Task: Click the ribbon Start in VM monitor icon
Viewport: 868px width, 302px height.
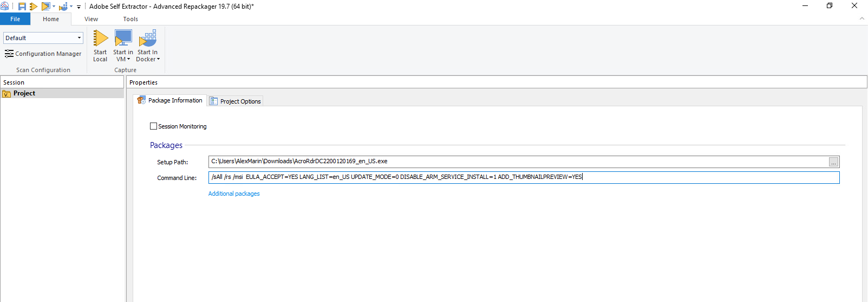Action: (123, 39)
